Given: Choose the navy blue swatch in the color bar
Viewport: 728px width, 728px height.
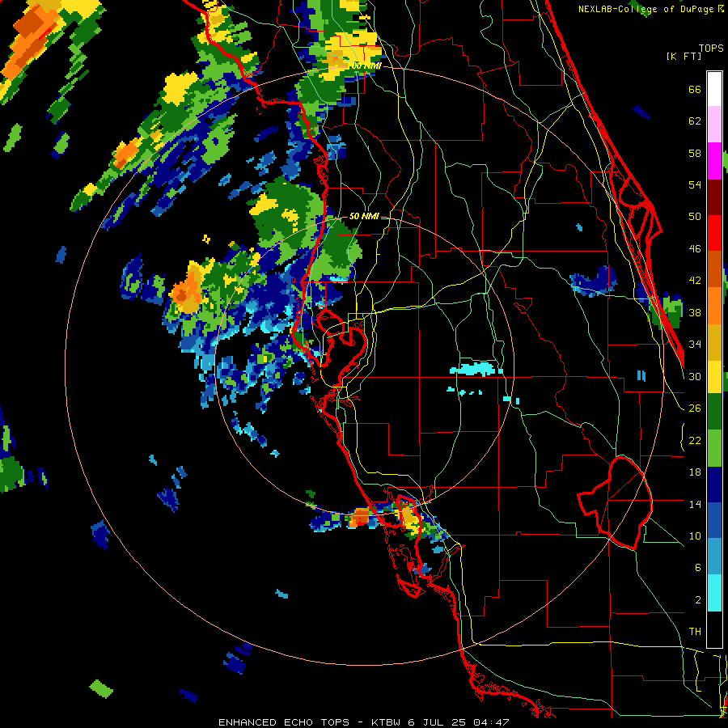Looking at the screenshot, I should point(714,485).
